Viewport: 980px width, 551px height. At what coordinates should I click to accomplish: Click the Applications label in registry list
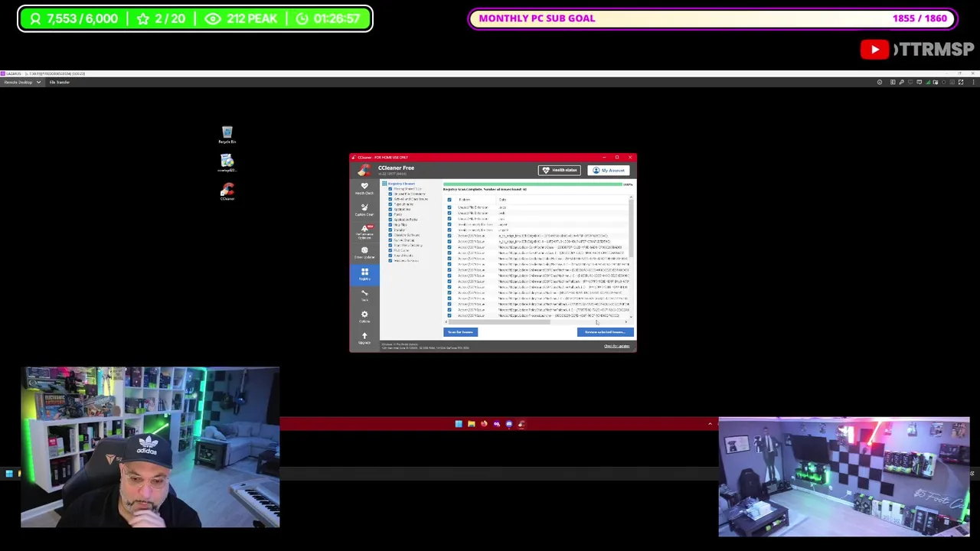[403, 210]
